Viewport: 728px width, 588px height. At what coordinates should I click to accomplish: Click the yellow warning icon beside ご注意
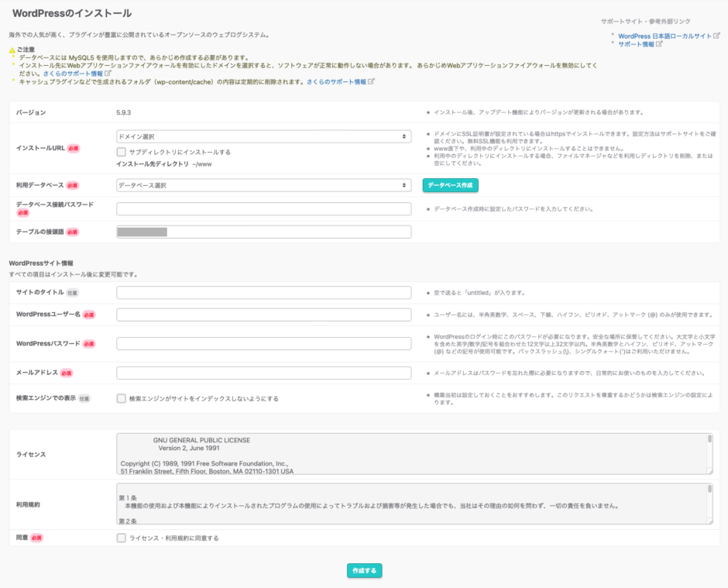pos(12,50)
